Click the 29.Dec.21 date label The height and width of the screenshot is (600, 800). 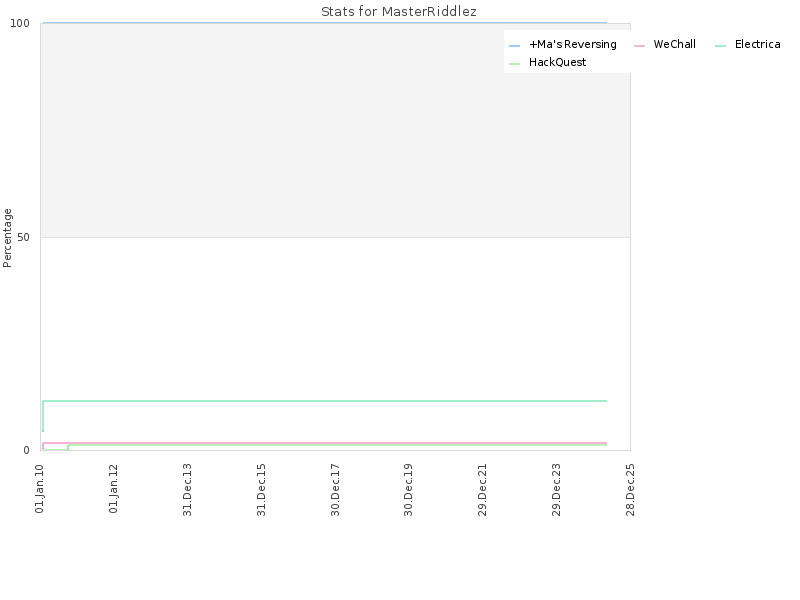482,489
